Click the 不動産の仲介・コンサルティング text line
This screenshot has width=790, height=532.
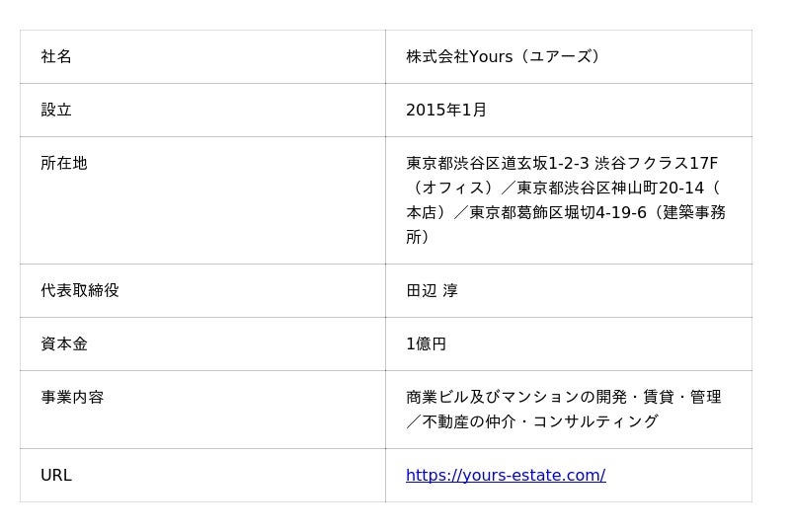[540, 421]
